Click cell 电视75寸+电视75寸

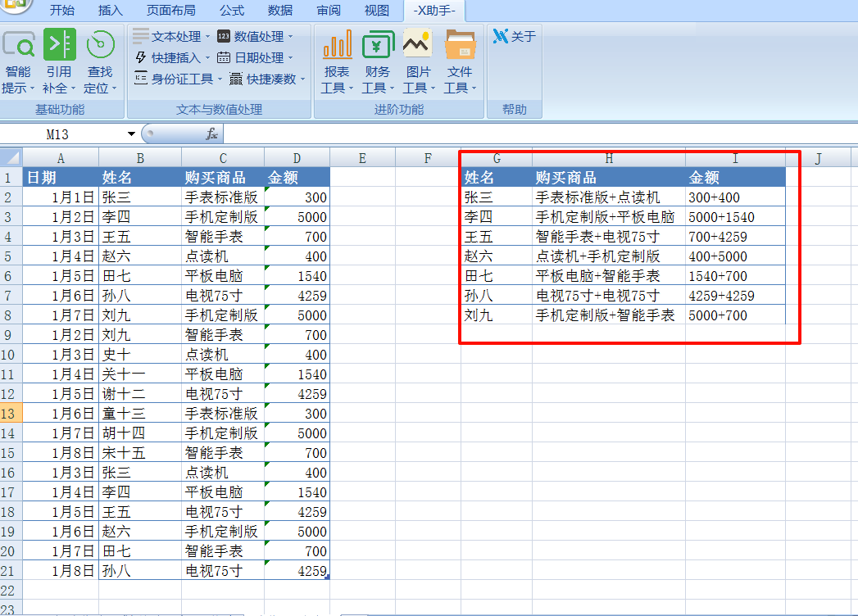[x=609, y=296]
